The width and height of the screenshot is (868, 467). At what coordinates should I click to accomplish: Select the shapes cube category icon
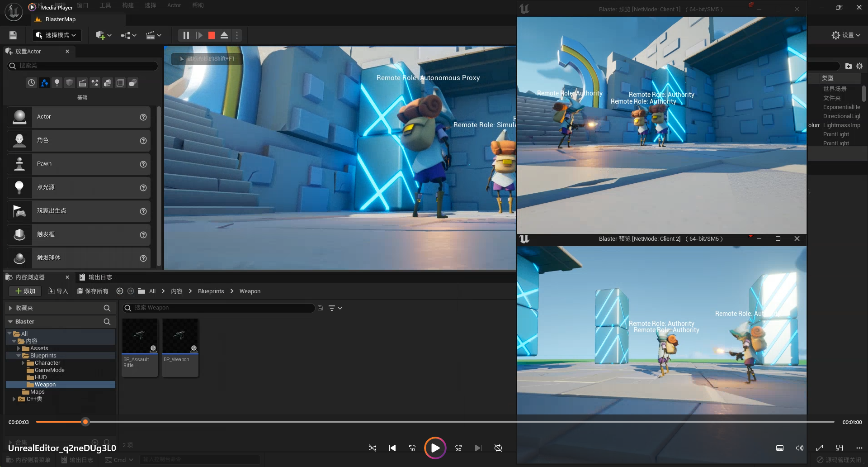(70, 83)
